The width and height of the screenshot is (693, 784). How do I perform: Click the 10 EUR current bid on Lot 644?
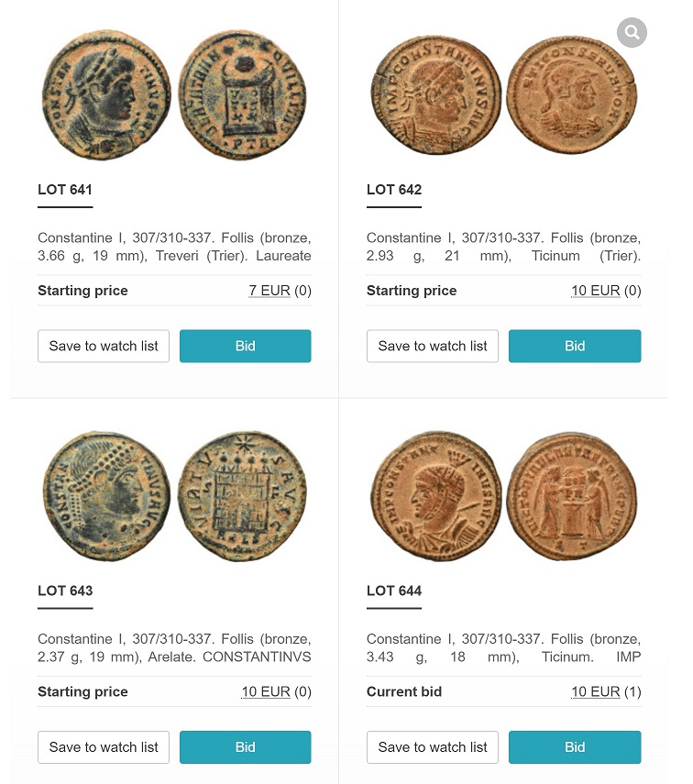coord(596,691)
